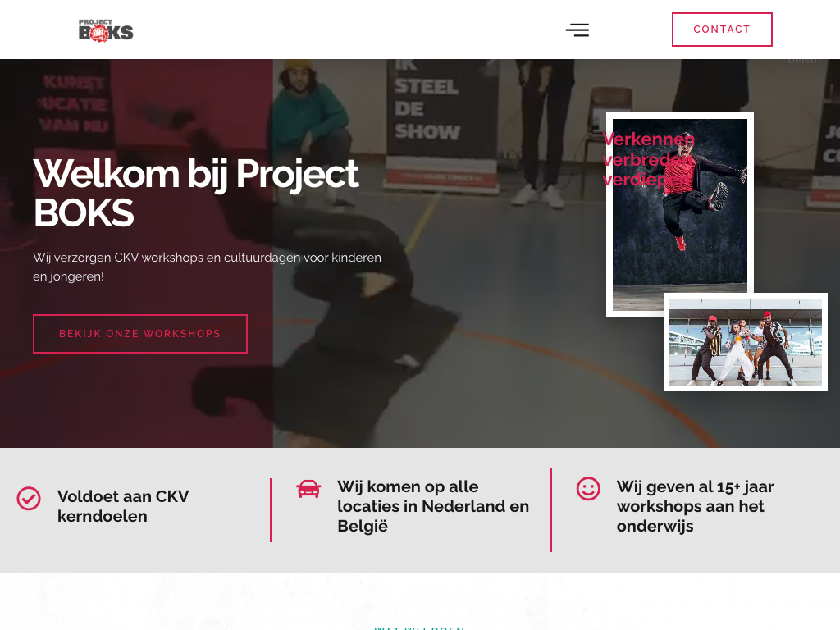
Task: Click the Project BOKS logo
Action: point(106,30)
